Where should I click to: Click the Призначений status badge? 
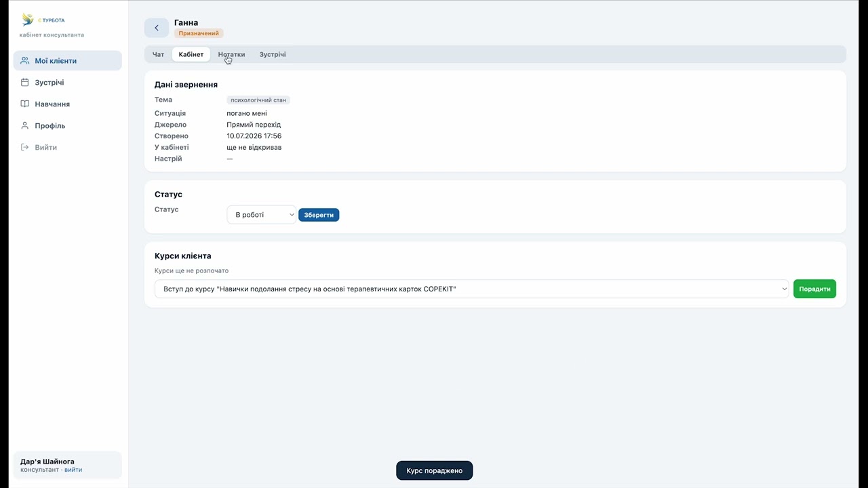pos(199,33)
